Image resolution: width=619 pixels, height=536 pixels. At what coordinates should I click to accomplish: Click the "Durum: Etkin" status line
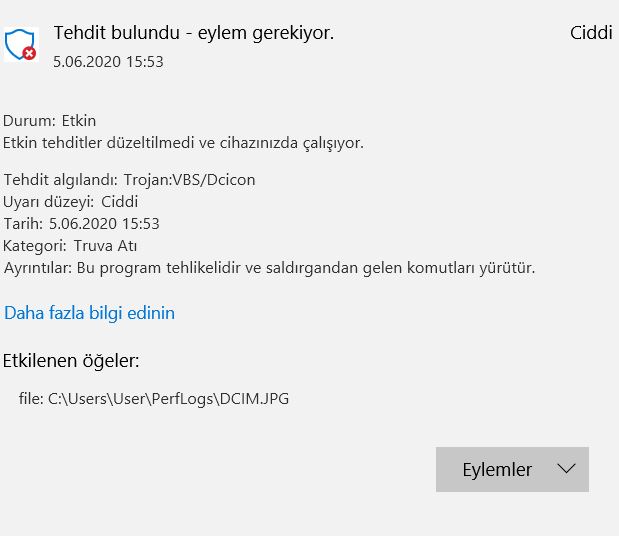(50, 122)
